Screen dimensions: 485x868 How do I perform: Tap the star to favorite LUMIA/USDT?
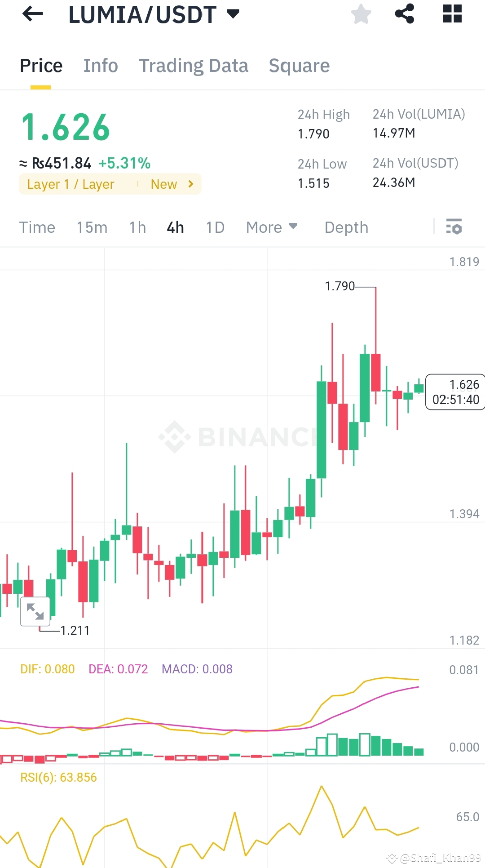tap(361, 14)
